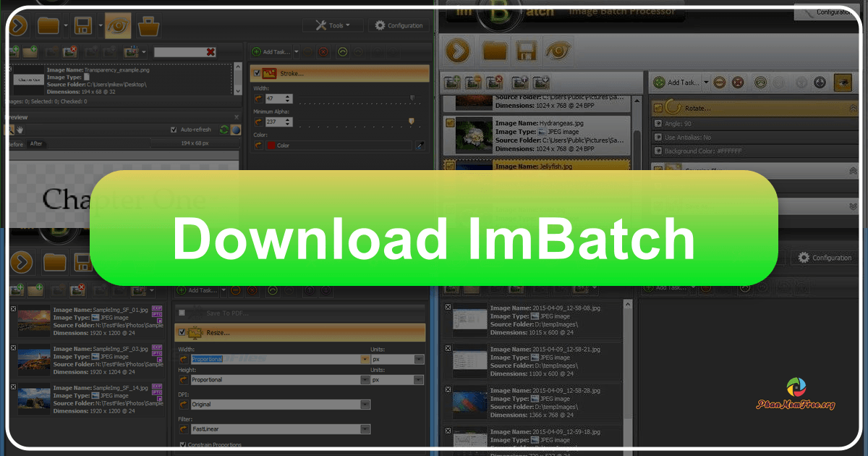Open the Units px dropdown
868x456 pixels.
point(419,359)
